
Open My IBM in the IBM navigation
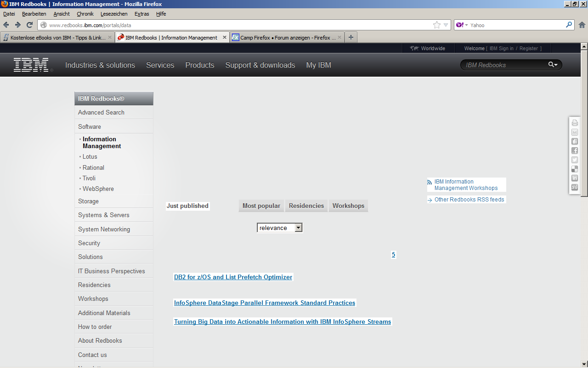(319, 65)
